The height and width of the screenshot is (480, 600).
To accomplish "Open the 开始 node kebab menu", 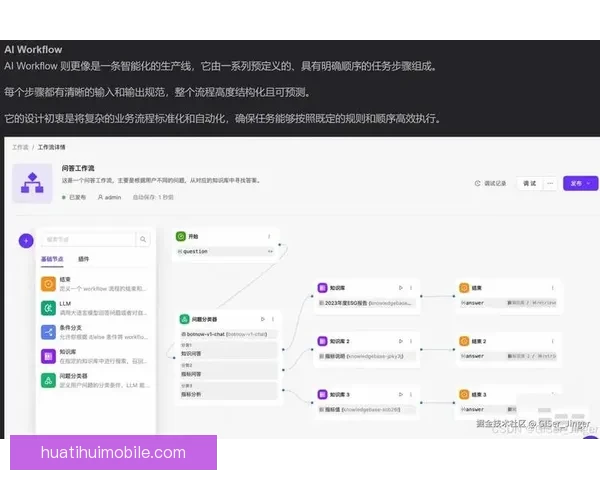I will point(269,237).
